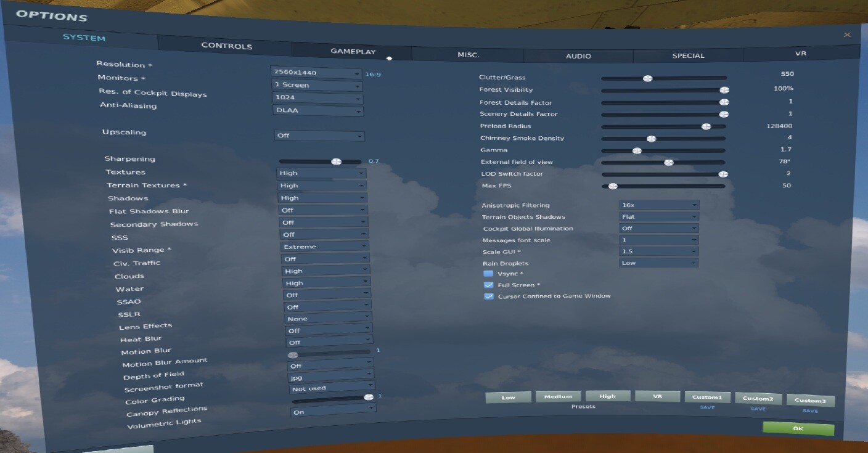The height and width of the screenshot is (453, 868).
Task: Expand the Visib Range dropdown showing Extreme
Action: click(x=325, y=247)
